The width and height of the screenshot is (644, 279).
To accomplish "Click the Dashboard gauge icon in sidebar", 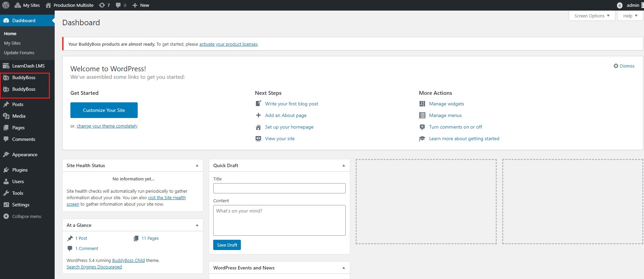I will point(6,20).
